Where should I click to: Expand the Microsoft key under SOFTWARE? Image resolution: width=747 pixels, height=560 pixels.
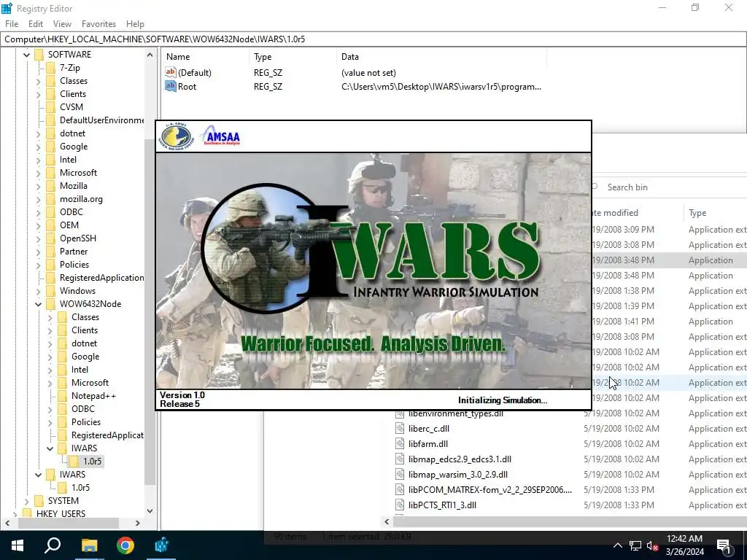(x=39, y=173)
